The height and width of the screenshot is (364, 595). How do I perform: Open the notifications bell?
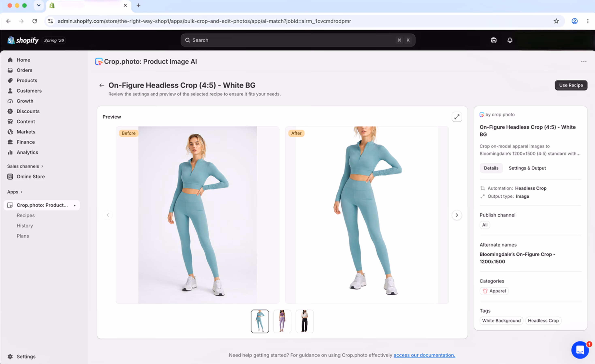tap(510, 40)
